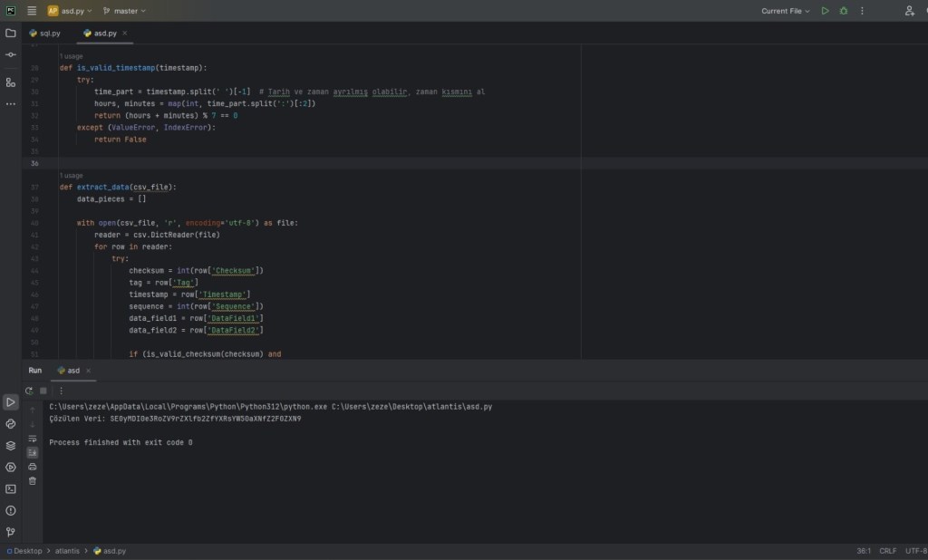
Task: Open the main hamburger menu
Action: [x=32, y=11]
